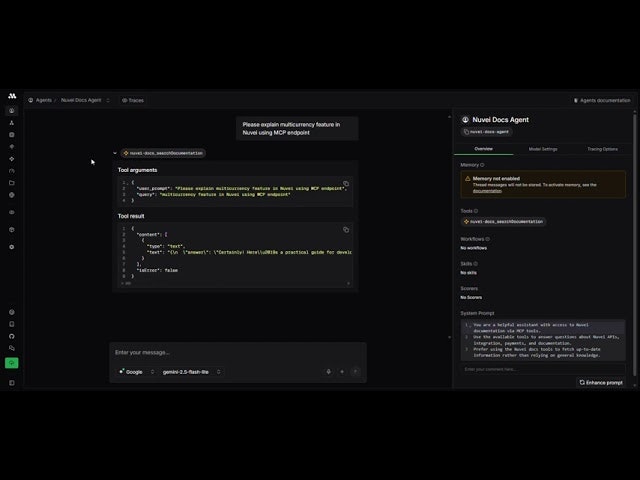This screenshot has width=640, height=480.
Task: Collapse the sidebar with the panel icon
Action: (x=12, y=383)
